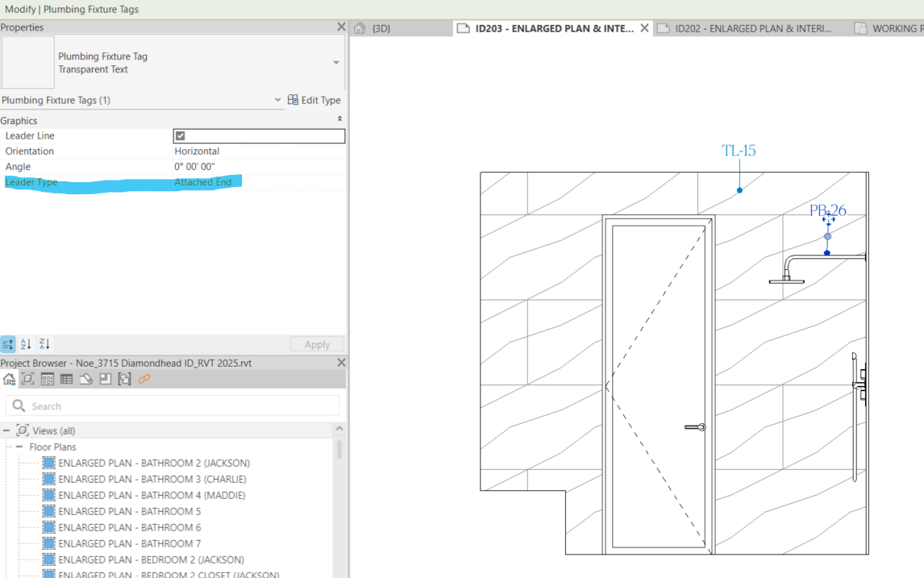Sort properties in Z-A descending order
This screenshot has height=578, width=924.
44,343
